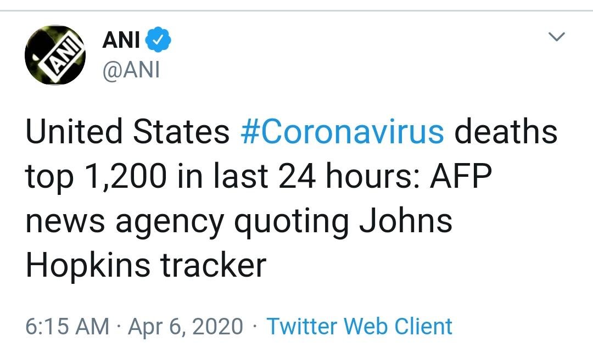The width and height of the screenshot is (593, 364).
Task: Click the bold ANI display name
Action: pyautogui.click(x=121, y=40)
